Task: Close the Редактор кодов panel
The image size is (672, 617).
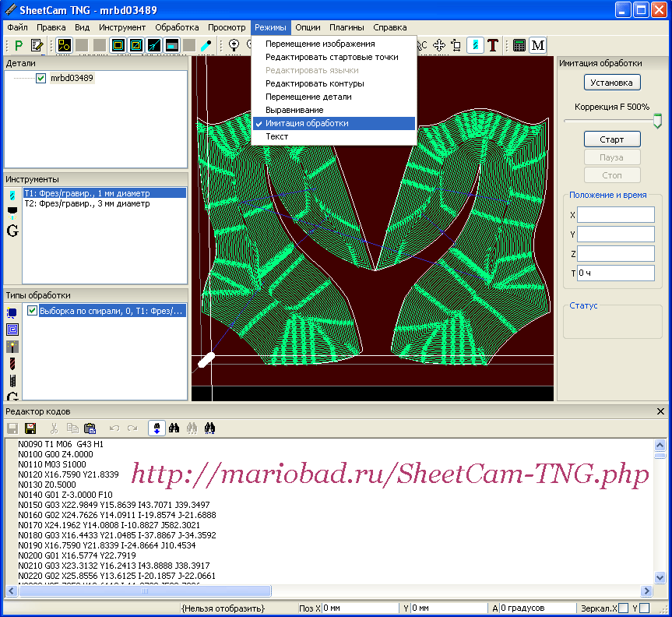Action: coord(660,411)
